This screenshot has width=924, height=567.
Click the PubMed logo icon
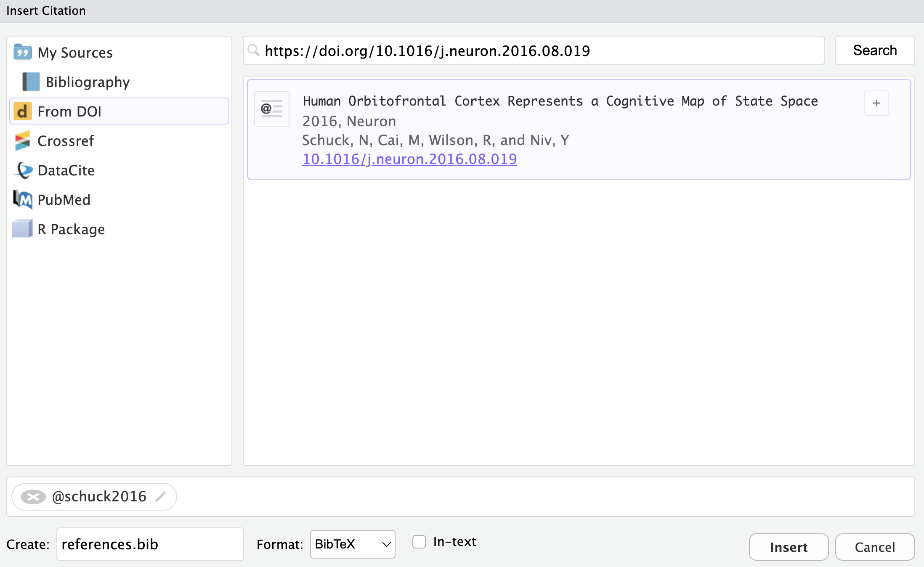point(22,199)
